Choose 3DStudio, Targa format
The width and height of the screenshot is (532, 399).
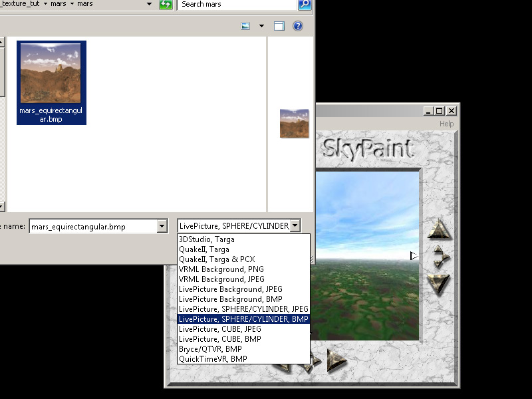pyautogui.click(x=243, y=239)
